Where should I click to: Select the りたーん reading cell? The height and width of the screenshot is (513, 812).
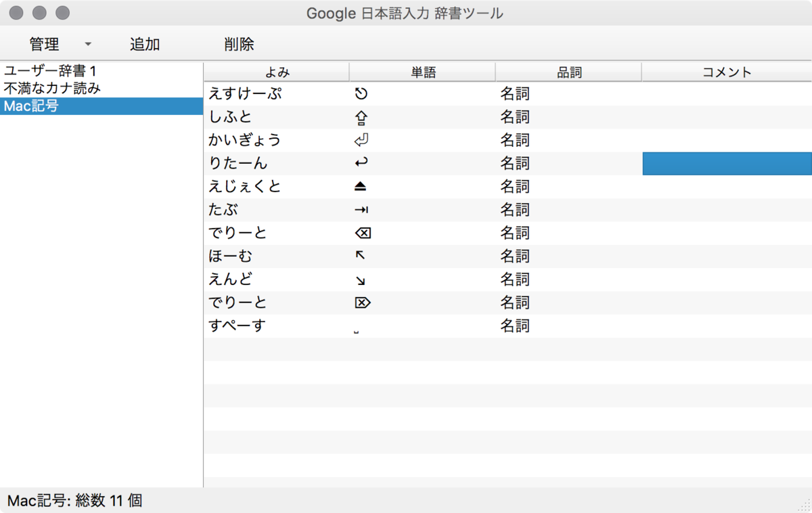(x=277, y=163)
